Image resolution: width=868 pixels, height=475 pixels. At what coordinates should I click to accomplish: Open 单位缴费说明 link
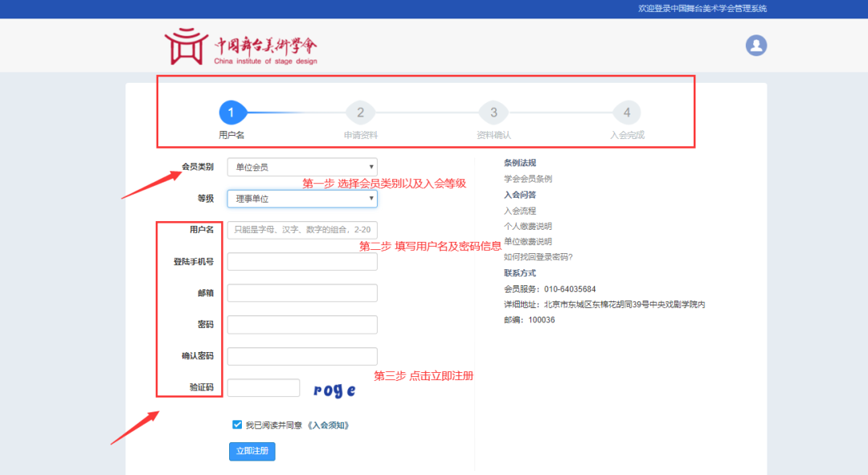(528, 241)
